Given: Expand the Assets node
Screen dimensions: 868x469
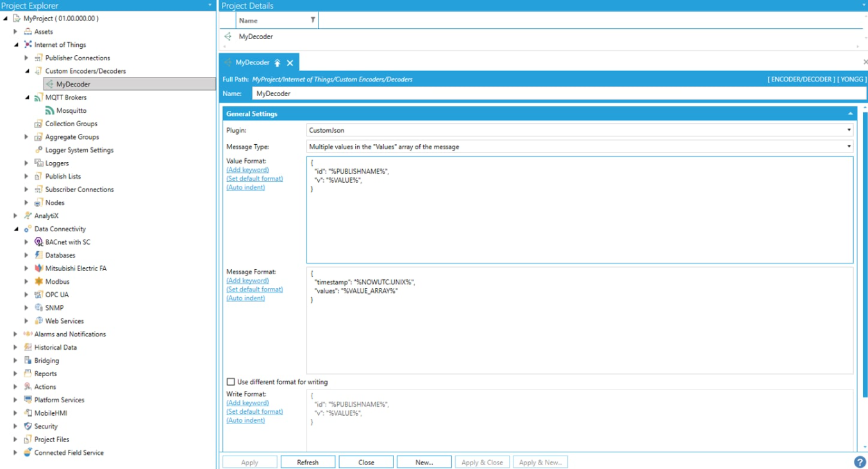Looking at the screenshot, I should [16, 31].
